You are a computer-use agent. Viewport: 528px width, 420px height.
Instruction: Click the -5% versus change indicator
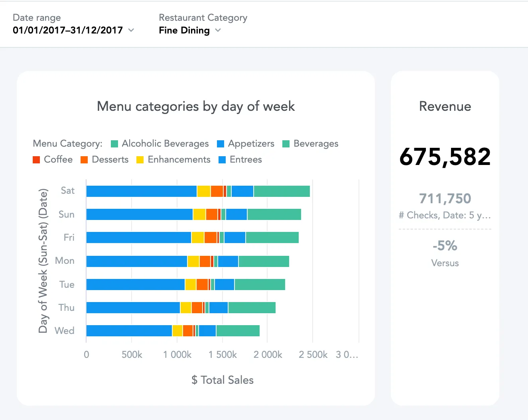tap(445, 245)
